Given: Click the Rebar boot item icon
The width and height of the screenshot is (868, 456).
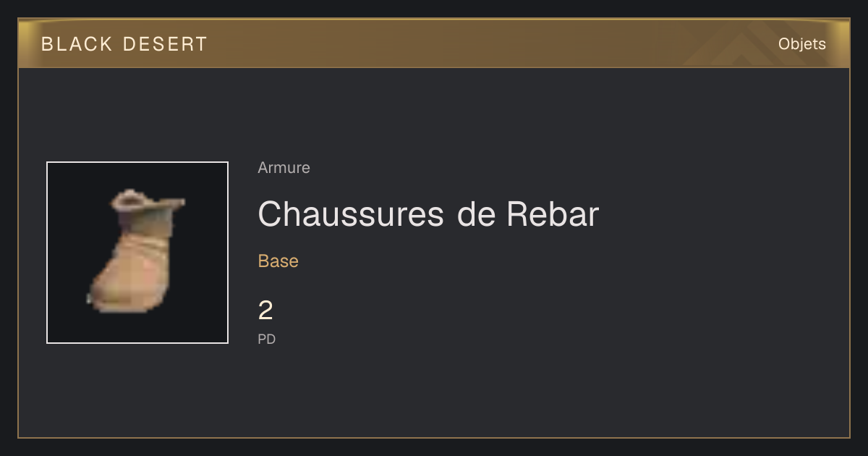Looking at the screenshot, I should pos(136,251).
